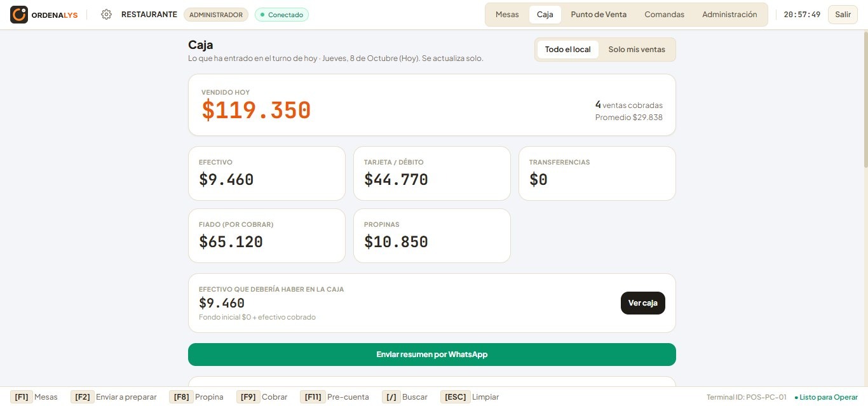
Task: Click the F2 Enviar a preparar shortcut
Action: pos(114,397)
